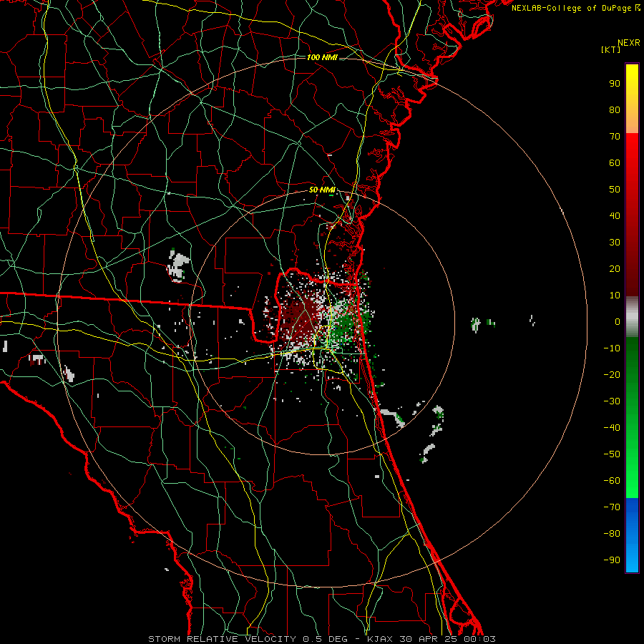
Task: Click the KJAX station identifier
Action: pos(380,639)
